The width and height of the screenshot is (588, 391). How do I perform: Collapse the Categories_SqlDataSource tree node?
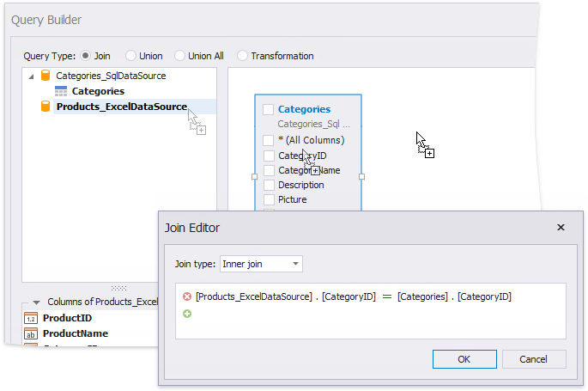pos(32,76)
